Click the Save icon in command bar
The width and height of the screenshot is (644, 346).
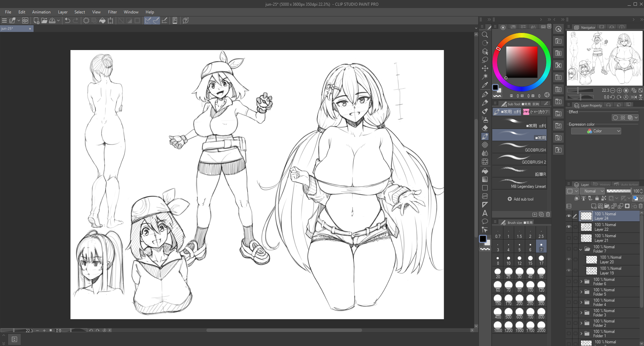tap(52, 20)
